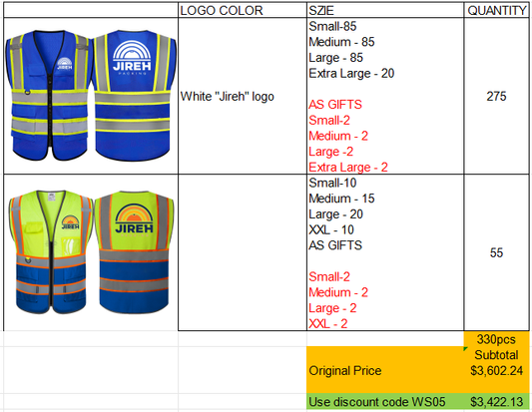Select the SZIE header cell
Image resolution: width=532 pixels, height=412 pixels.
pos(385,11)
